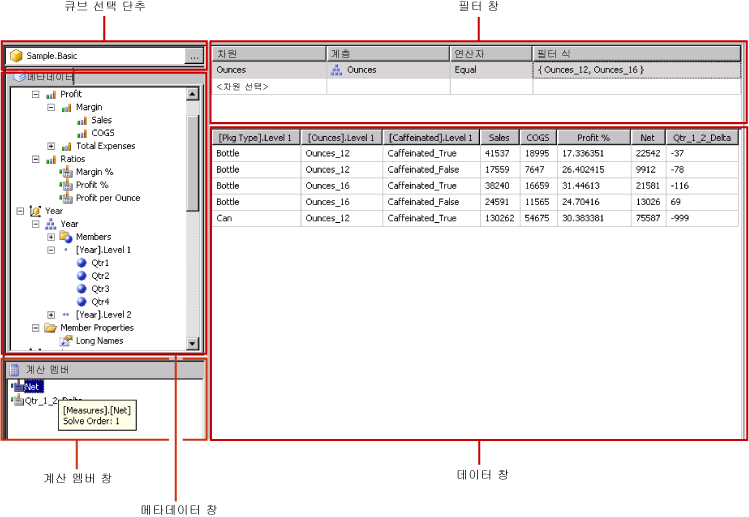Open cube selection via the ellipsis button
This screenshot has width=749, height=517.
tap(194, 56)
